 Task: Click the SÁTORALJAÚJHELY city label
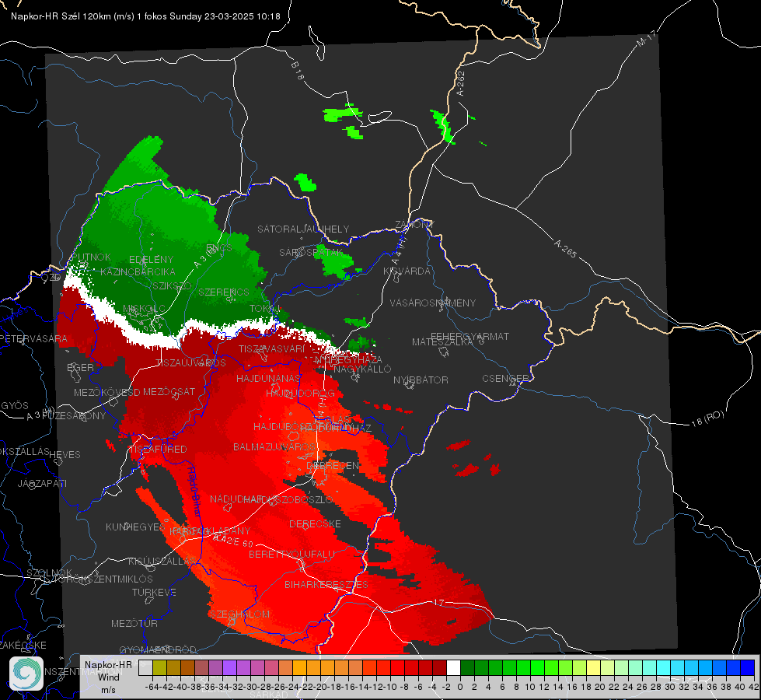(303, 229)
